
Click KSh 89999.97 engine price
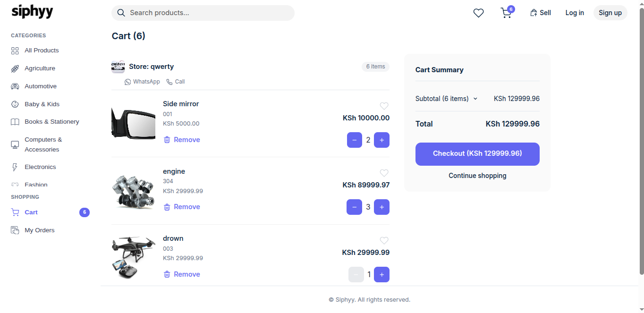pyautogui.click(x=366, y=185)
